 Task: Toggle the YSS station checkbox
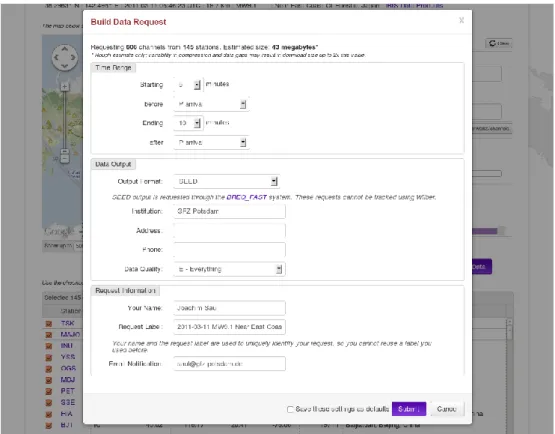[x=49, y=357]
